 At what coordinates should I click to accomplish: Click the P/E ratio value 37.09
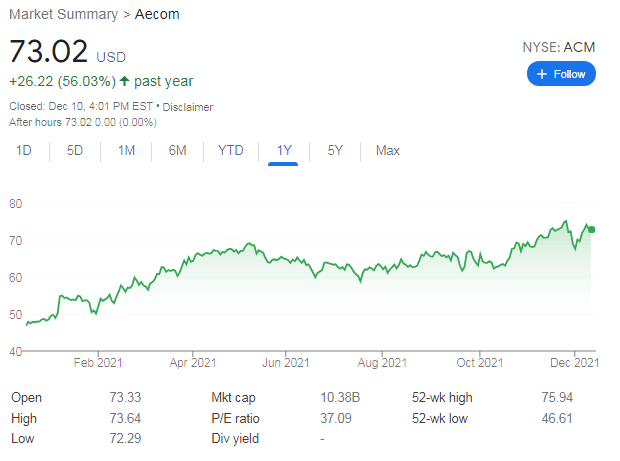tap(336, 418)
